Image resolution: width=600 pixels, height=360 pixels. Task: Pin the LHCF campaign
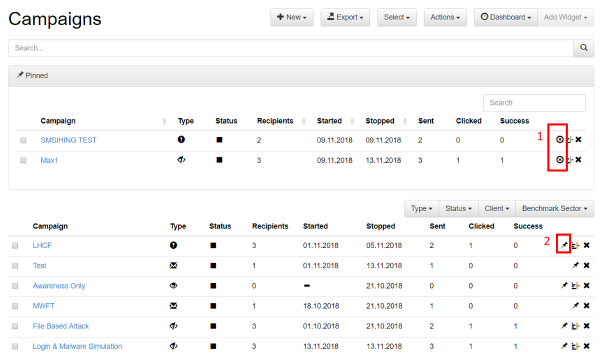[564, 245]
